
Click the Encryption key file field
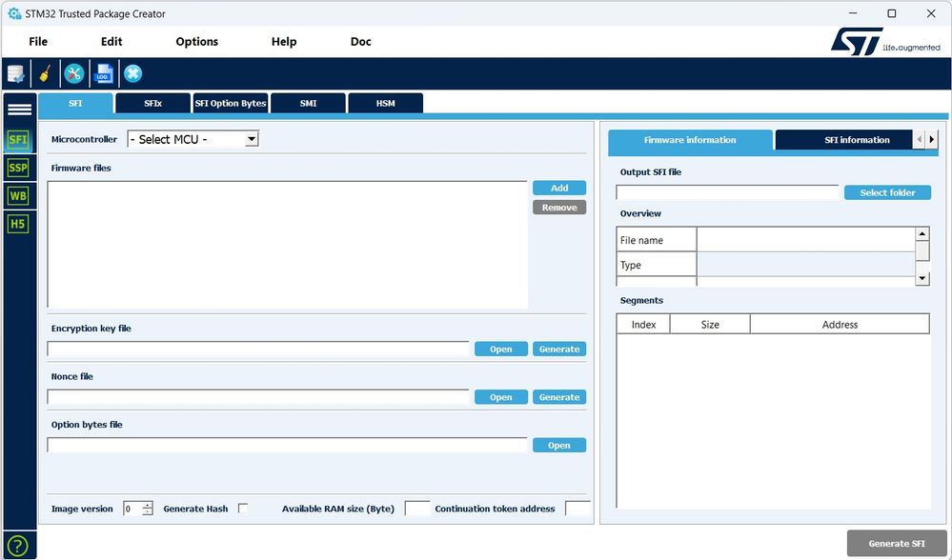(258, 349)
